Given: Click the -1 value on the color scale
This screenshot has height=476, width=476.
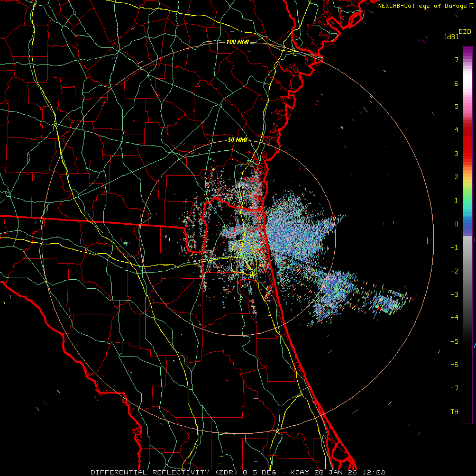Looking at the screenshot, I should (x=454, y=248).
